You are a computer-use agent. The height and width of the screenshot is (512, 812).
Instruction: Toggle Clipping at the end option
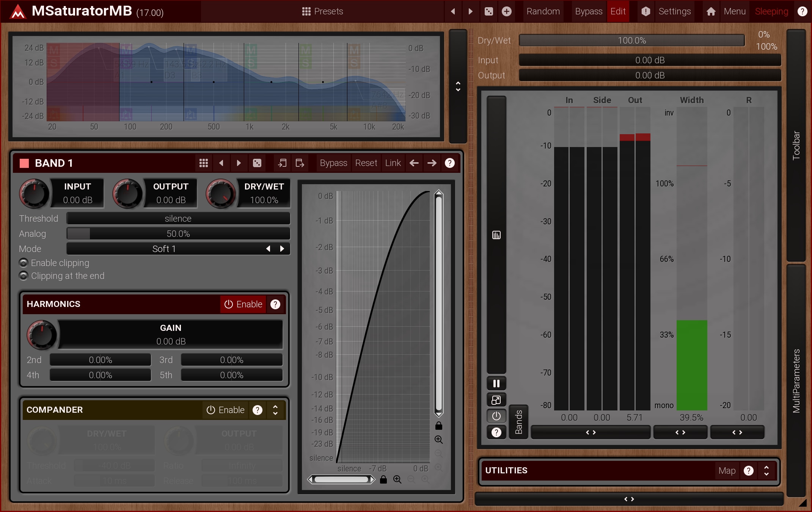(24, 276)
